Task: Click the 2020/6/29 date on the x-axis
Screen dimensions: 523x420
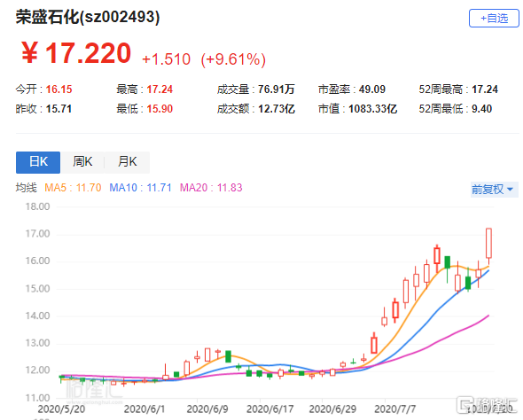Action: pyautogui.click(x=332, y=409)
